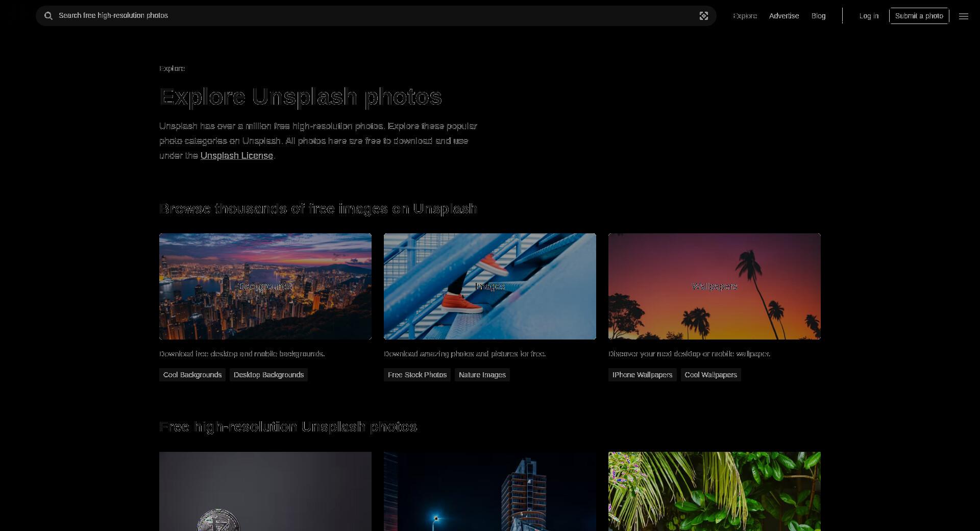
Task: Open the Wallpapers category thumbnail
Action: 715,286
